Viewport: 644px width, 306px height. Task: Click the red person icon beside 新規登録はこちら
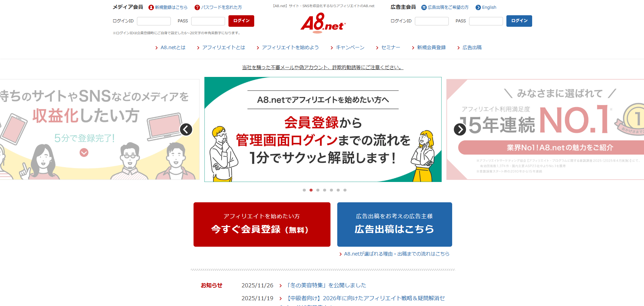151,7
